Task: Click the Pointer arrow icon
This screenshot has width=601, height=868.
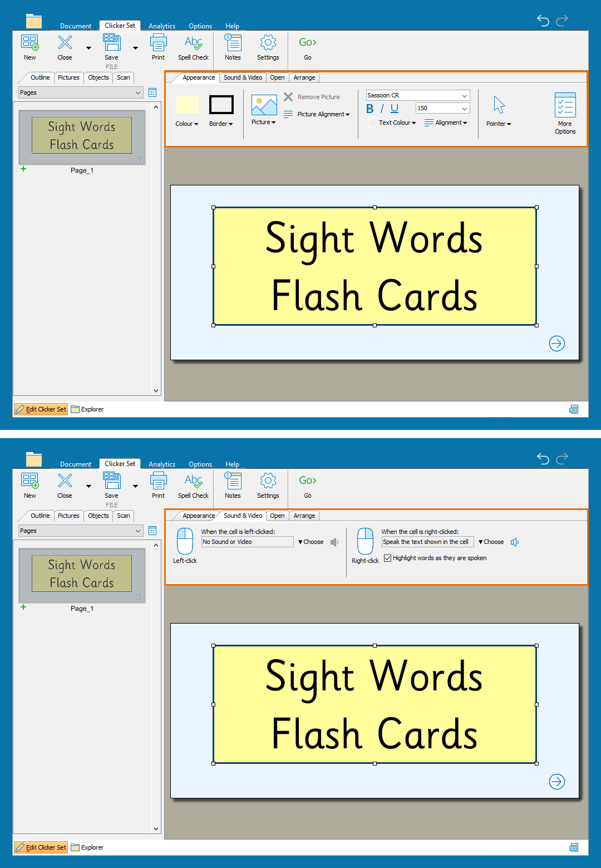Action: 499,105
